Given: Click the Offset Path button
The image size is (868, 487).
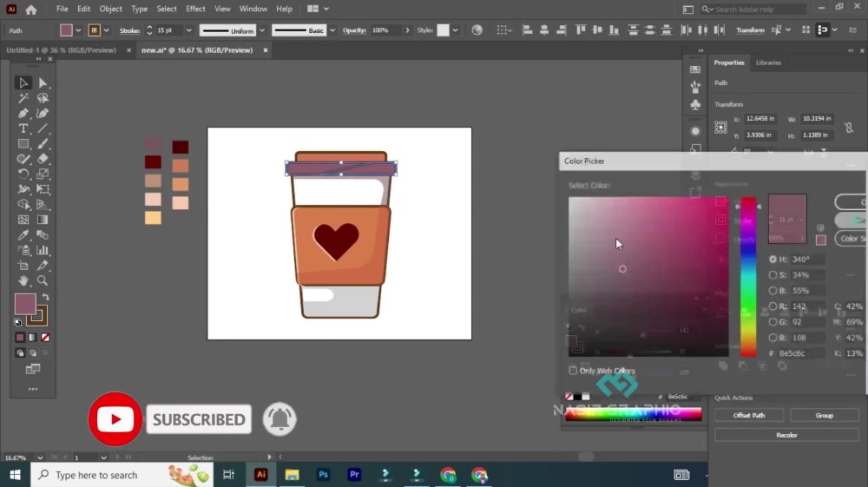Looking at the screenshot, I should (748, 416).
